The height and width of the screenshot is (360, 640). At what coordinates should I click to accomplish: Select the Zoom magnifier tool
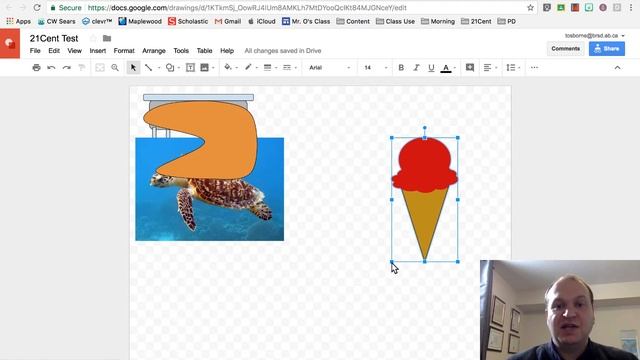[x=115, y=67]
